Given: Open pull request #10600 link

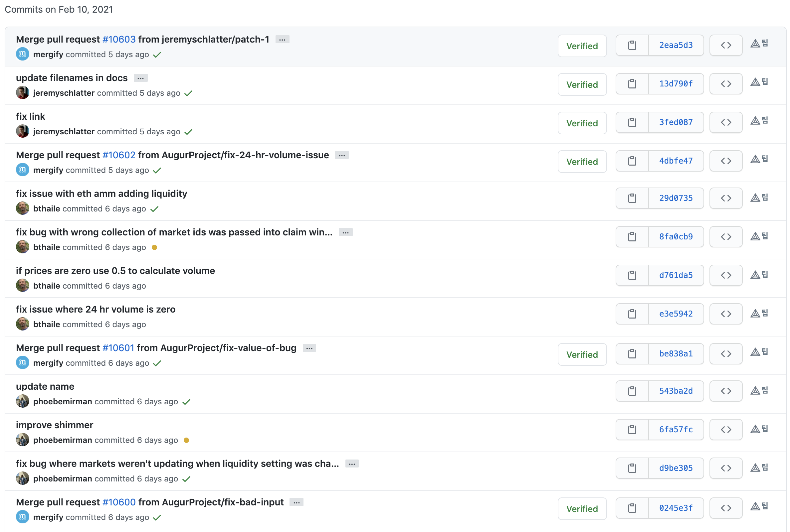Looking at the screenshot, I should click(119, 502).
